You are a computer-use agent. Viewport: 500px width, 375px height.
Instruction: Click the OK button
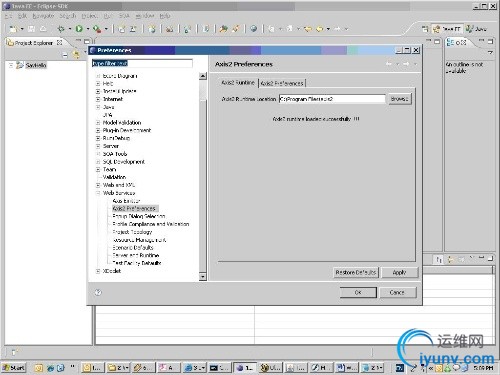click(358, 292)
